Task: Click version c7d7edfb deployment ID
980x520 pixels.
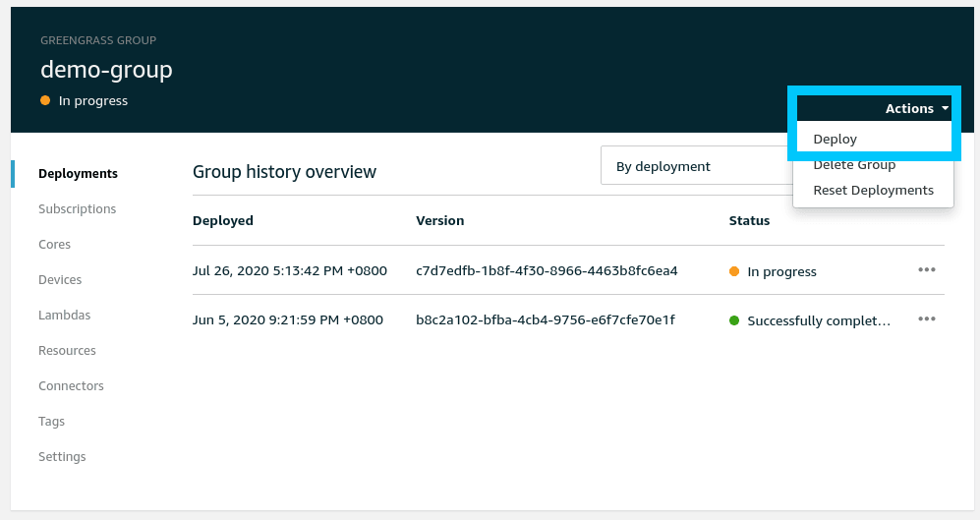Action: coord(547,270)
